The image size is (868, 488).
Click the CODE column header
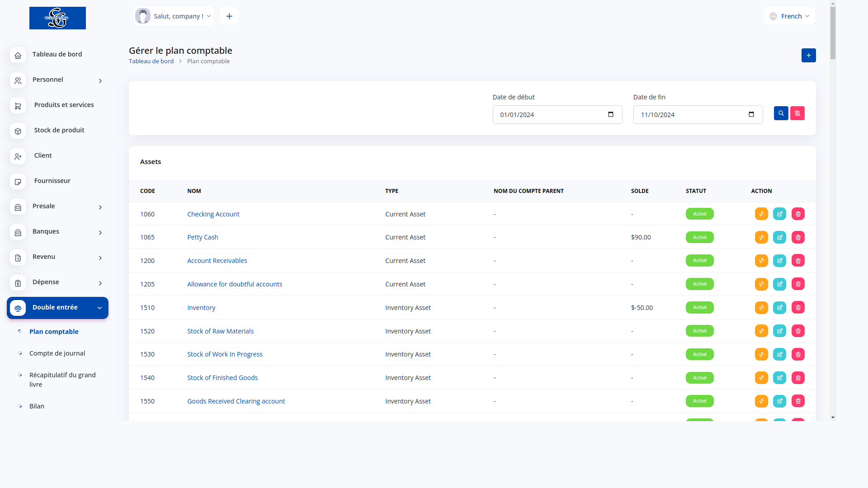point(147,191)
